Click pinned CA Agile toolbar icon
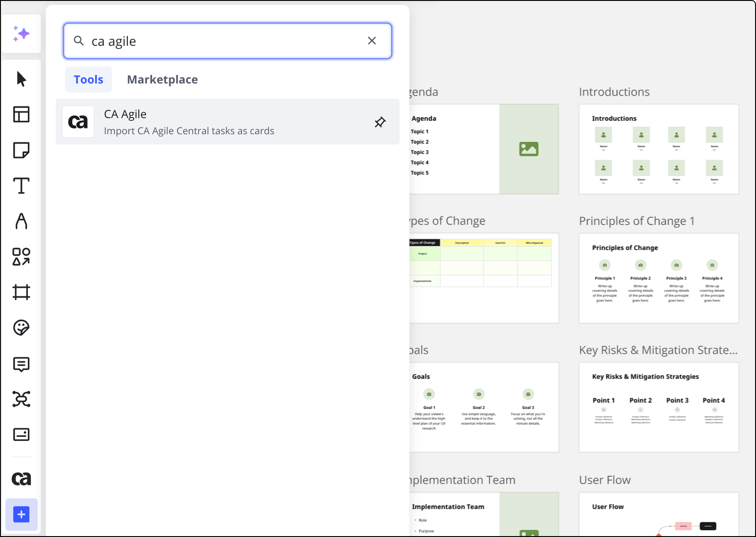This screenshot has width=756, height=537. tap(21, 479)
